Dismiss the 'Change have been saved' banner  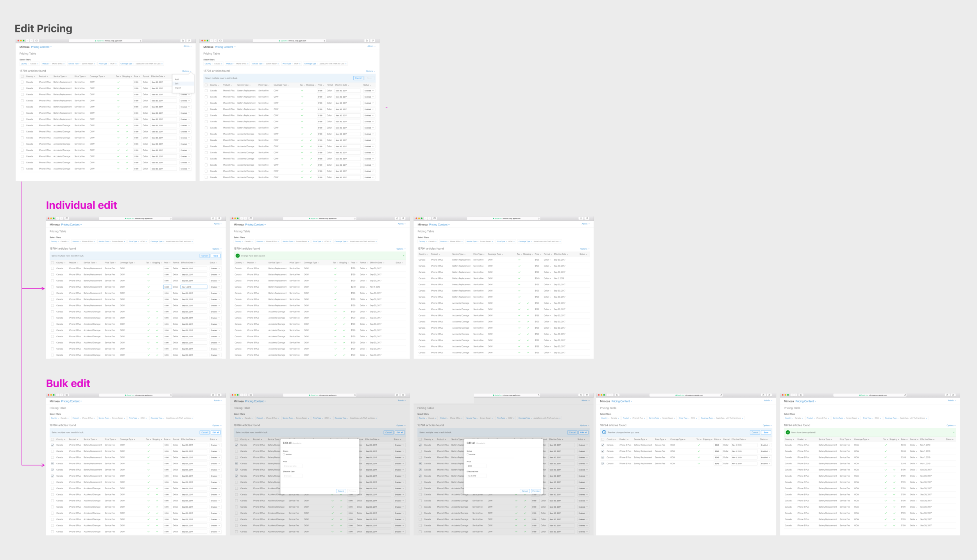coord(403,256)
